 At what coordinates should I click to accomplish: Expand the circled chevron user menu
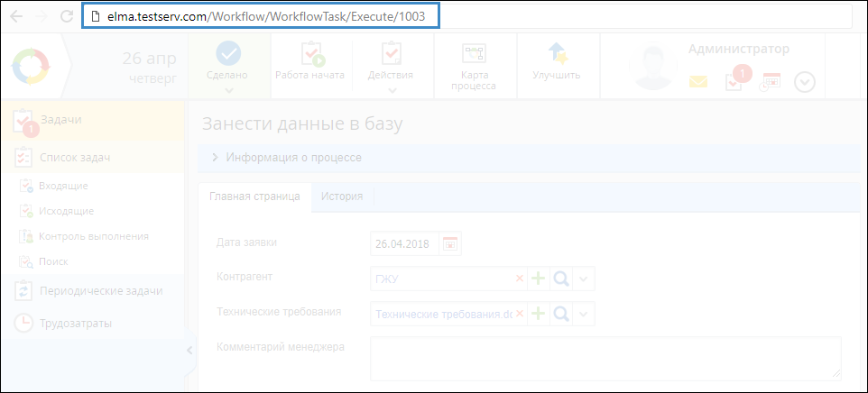pos(805,82)
